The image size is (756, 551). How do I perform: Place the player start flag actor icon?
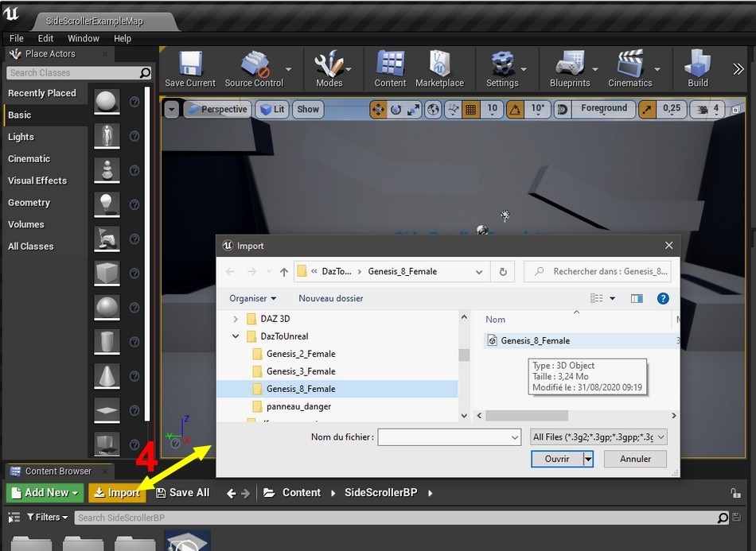point(107,239)
